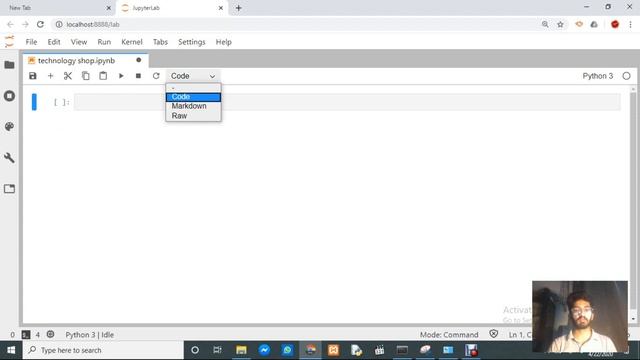This screenshot has width=640, height=360.
Task: Close the technology shop.ipynb tab via its dot
Action: [139, 60]
